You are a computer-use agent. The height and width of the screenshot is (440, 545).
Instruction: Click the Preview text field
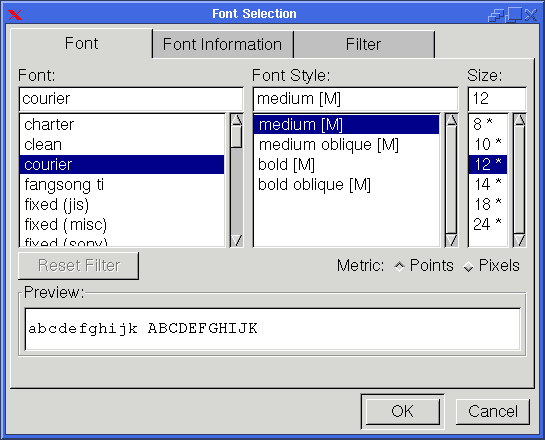pyautogui.click(x=273, y=329)
